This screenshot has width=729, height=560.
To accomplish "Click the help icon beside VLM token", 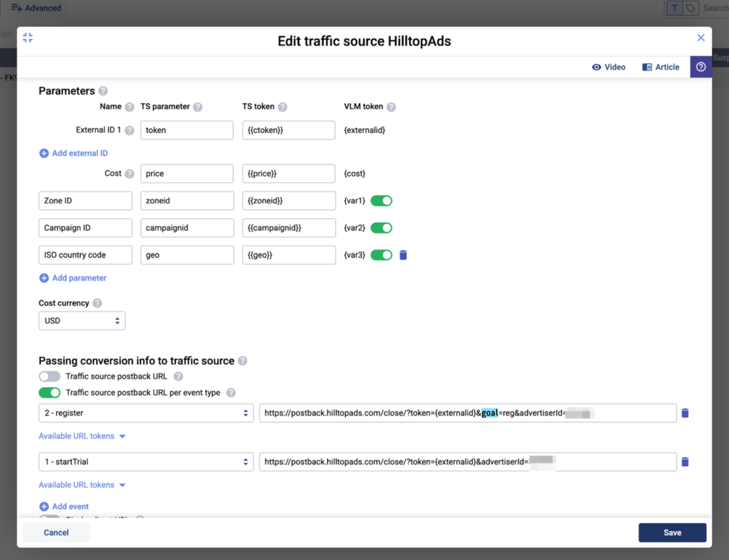I will 392,107.
